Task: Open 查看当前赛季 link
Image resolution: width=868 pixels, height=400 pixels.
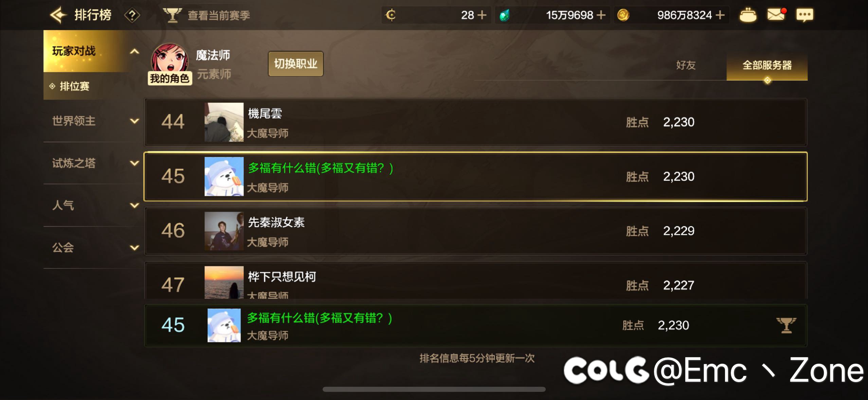Action: tap(219, 15)
